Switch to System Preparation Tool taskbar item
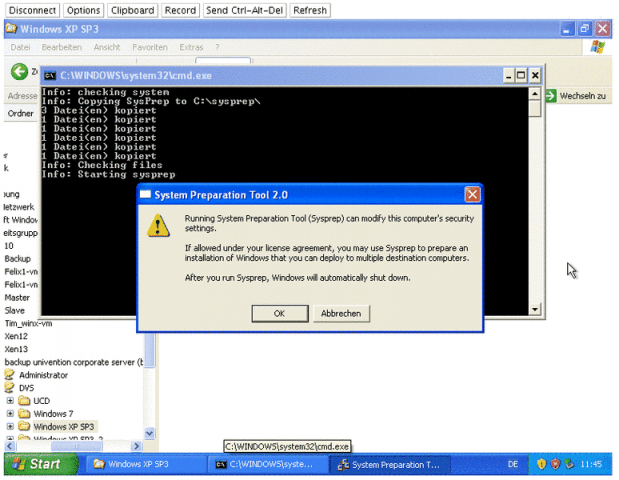The height and width of the screenshot is (480, 619). 390,464
